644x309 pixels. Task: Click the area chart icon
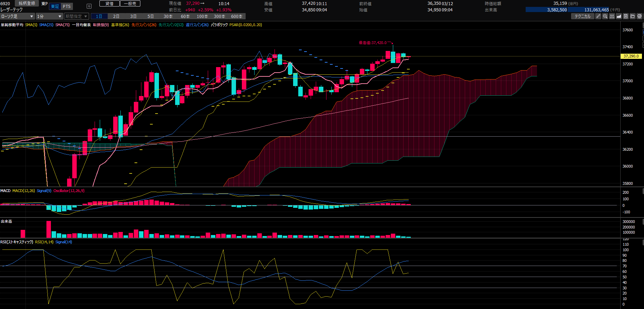[x=619, y=16]
